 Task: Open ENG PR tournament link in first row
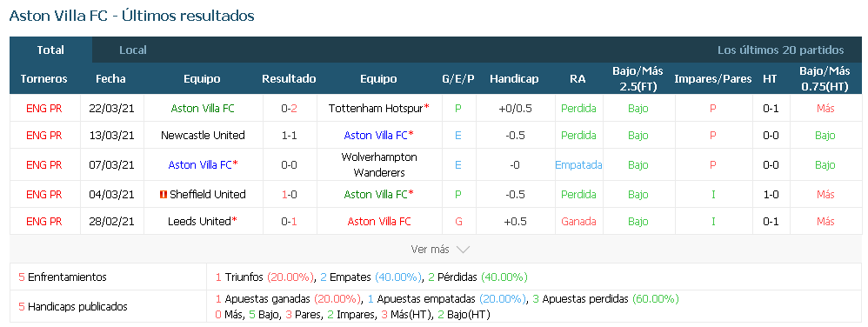(x=43, y=109)
